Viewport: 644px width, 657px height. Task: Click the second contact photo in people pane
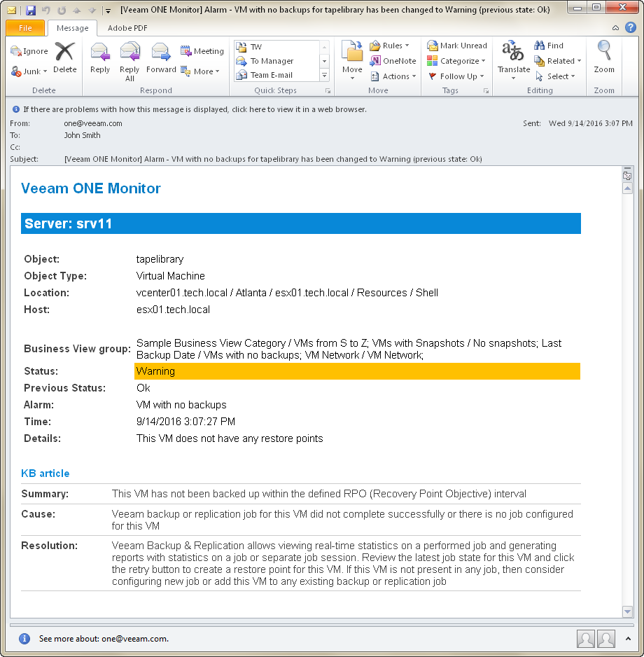coord(606,639)
